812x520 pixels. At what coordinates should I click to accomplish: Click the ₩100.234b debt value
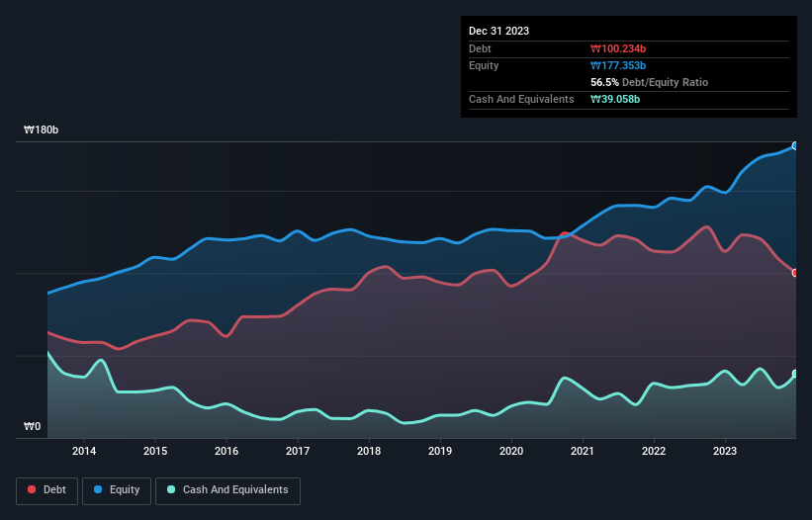coord(618,48)
